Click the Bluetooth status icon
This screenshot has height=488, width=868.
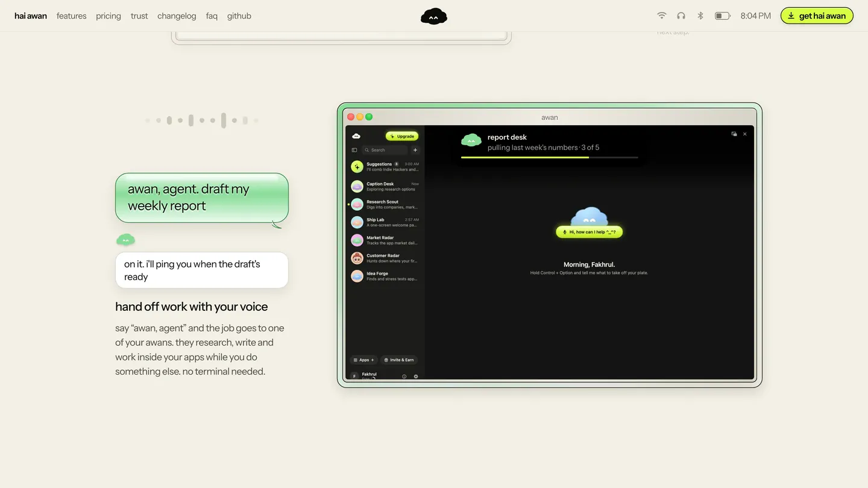coord(700,16)
